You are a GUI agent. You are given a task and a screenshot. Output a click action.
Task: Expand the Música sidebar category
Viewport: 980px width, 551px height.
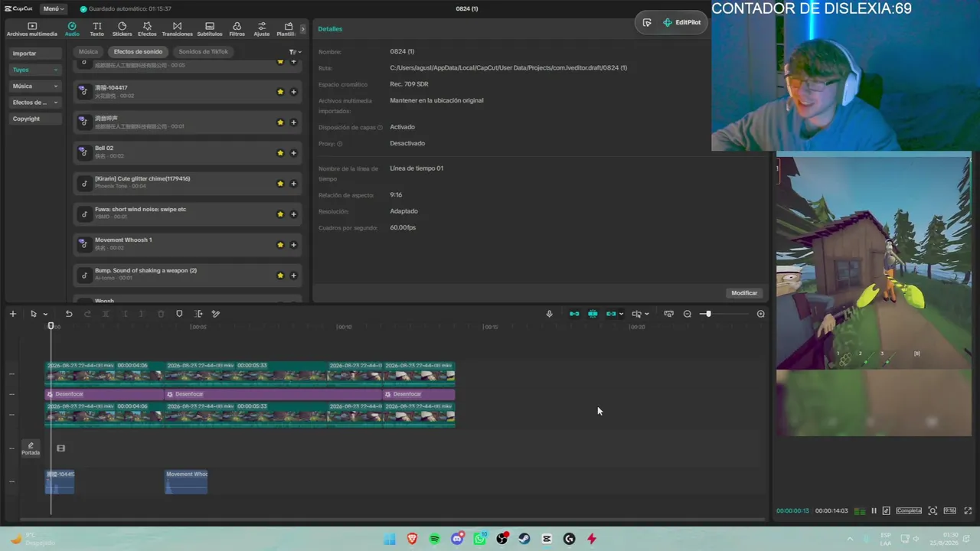tap(35, 86)
